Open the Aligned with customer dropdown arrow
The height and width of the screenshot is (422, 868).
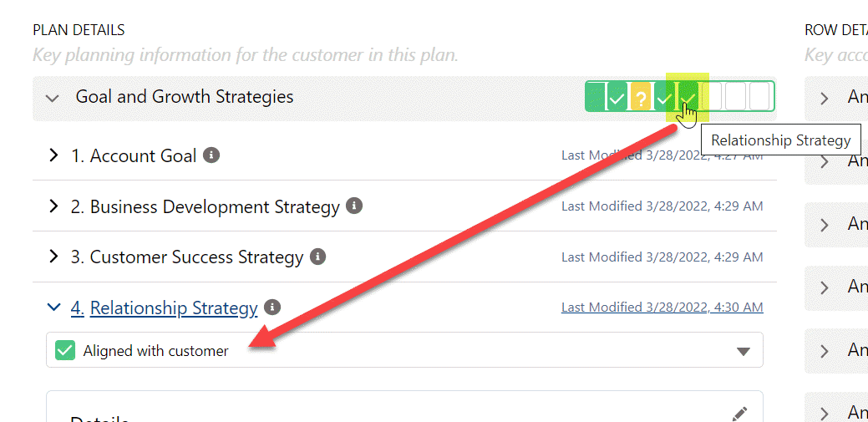[744, 351]
